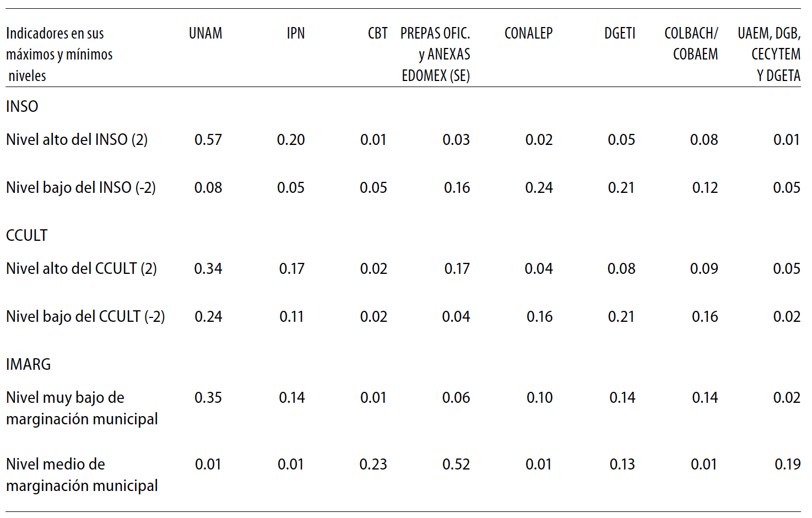Click the INSO section heading
Image resolution: width=812 pixels, height=518 pixels.
click(x=22, y=106)
